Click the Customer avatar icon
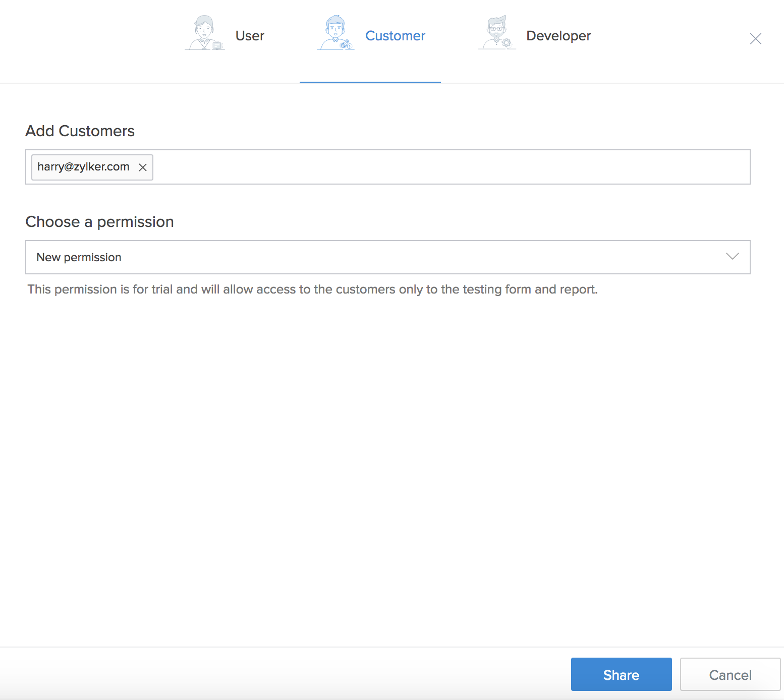Screen dimensions: 784x700 click(335, 33)
